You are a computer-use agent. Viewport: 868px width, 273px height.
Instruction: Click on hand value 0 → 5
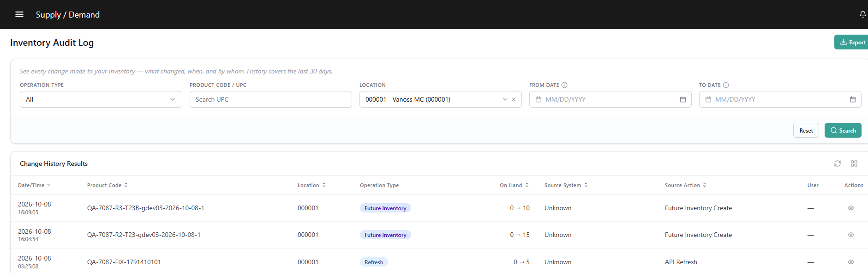(x=521, y=262)
